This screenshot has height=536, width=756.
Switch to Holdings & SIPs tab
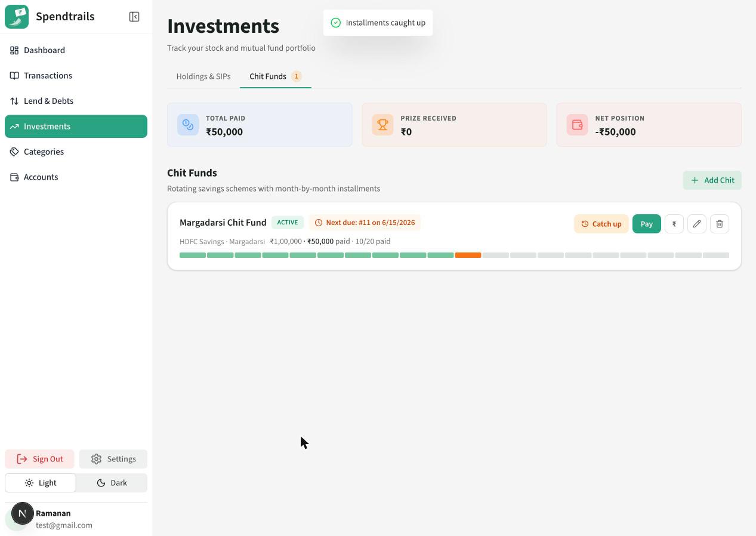[x=203, y=76]
